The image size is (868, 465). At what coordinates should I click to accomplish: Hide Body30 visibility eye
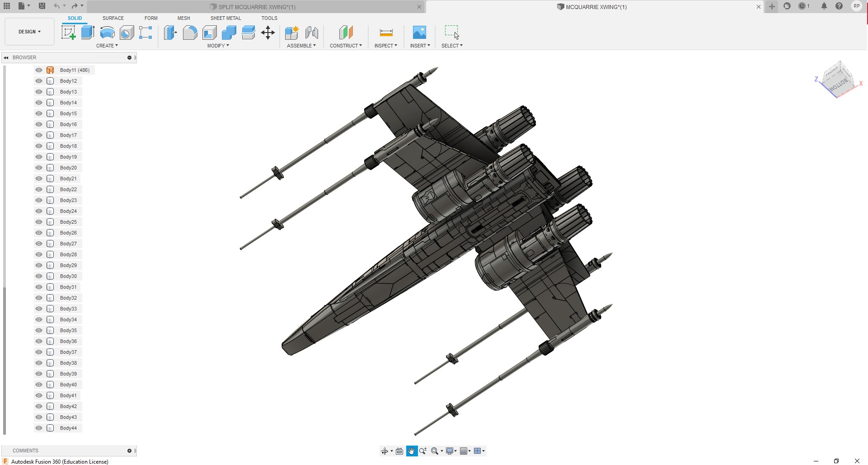click(39, 276)
